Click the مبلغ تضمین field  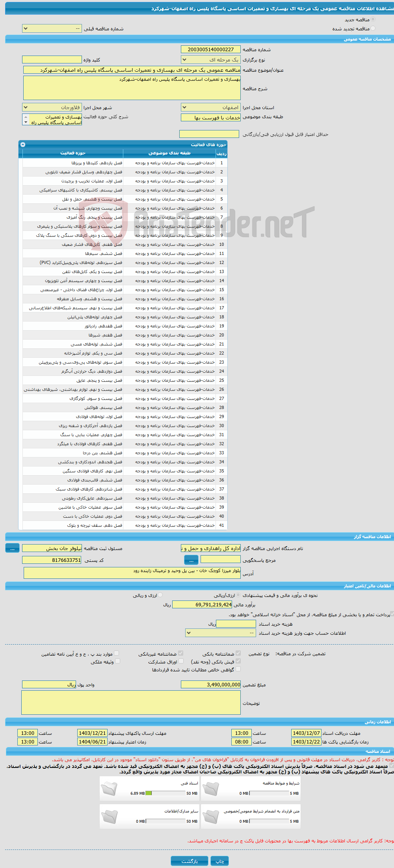211,684
